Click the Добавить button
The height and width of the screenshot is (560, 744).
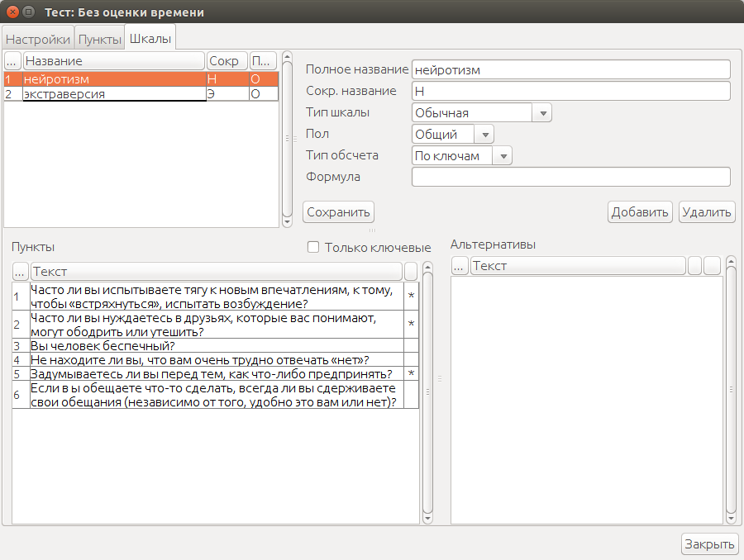pos(640,212)
